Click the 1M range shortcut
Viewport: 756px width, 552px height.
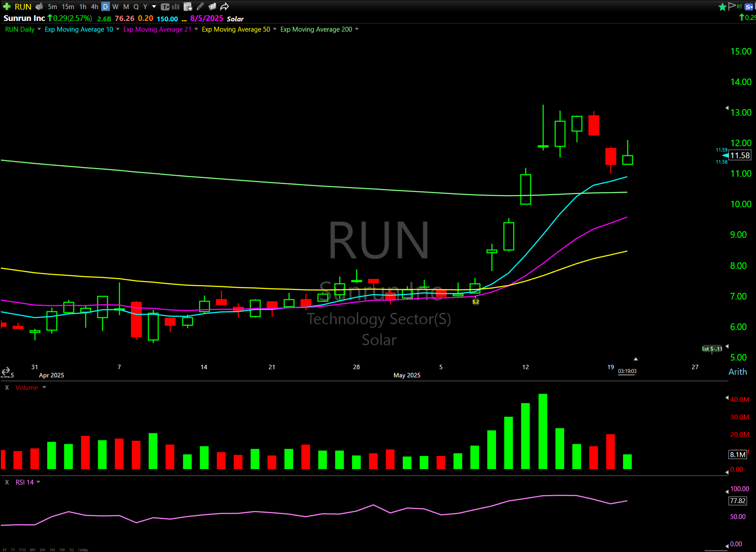coord(52,550)
